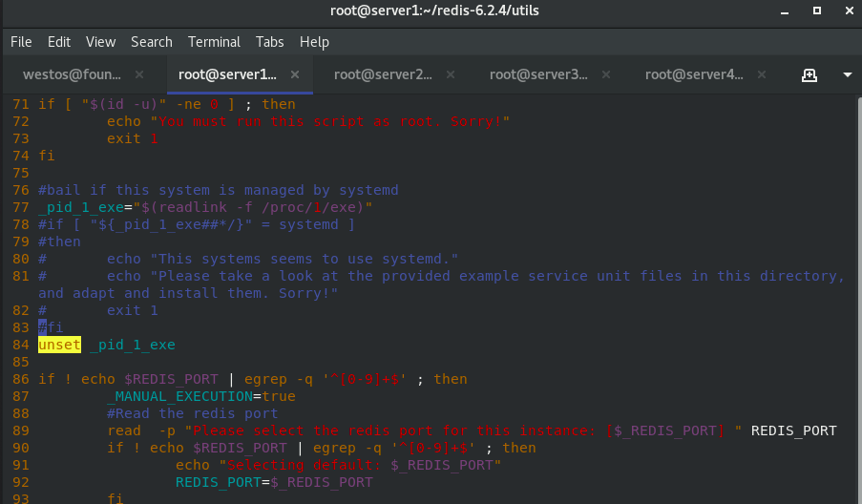
Task: Click "This systems seems to use systemd." text
Action: coord(304,259)
